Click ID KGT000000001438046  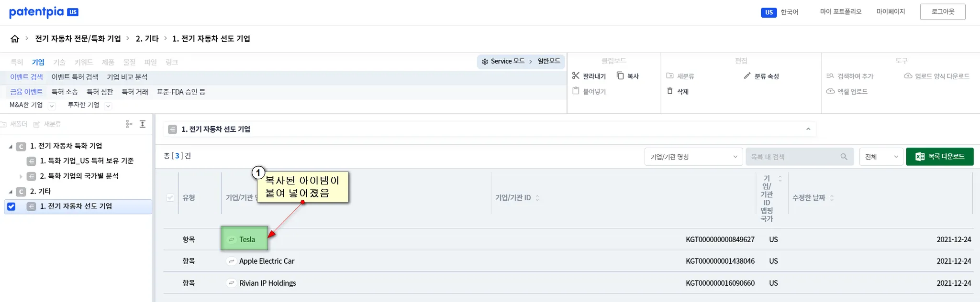click(x=720, y=261)
